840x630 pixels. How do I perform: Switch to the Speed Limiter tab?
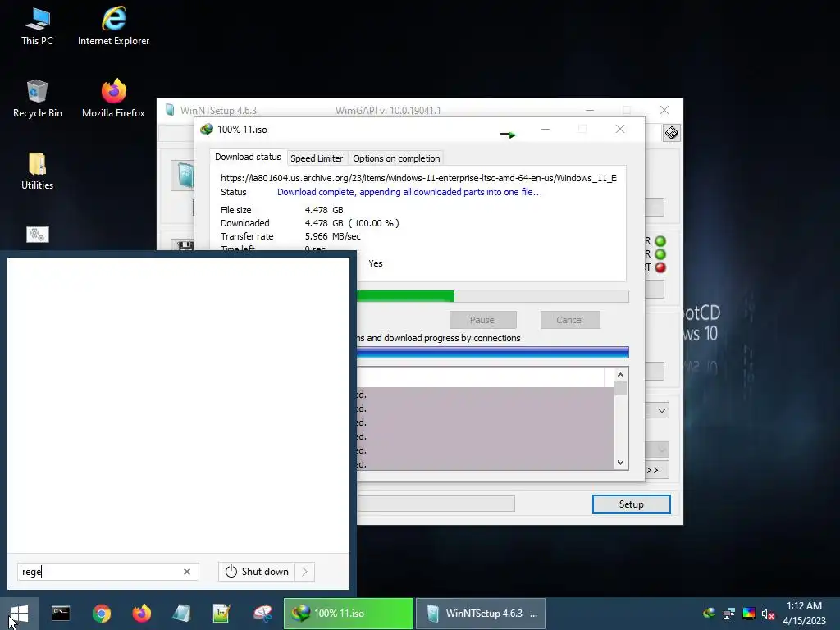coord(317,158)
